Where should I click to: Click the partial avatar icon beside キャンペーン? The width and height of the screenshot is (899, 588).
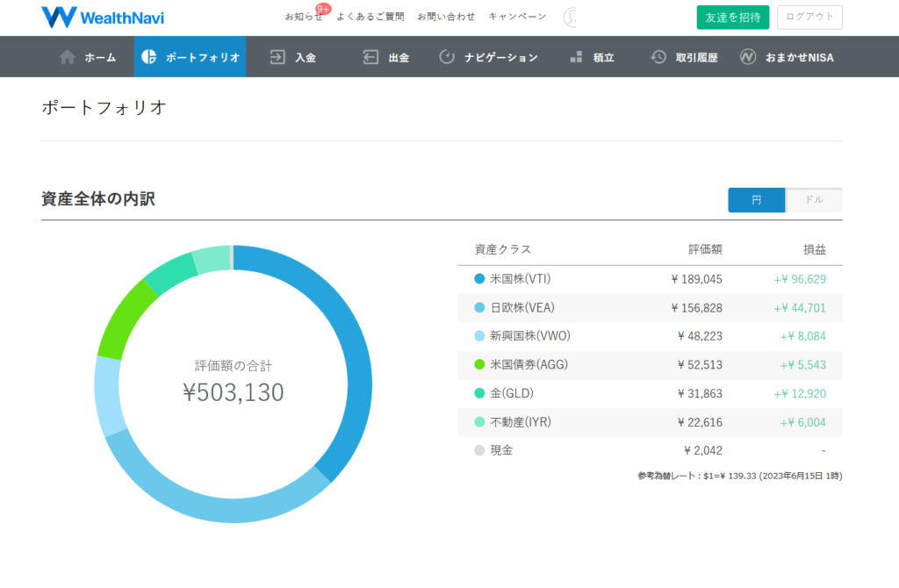570,18
